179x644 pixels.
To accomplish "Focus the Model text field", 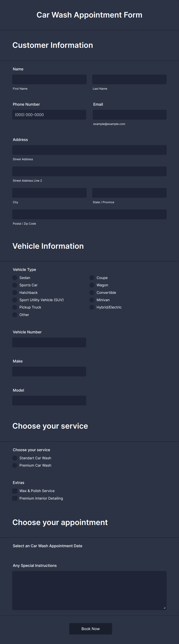I will point(49,400).
